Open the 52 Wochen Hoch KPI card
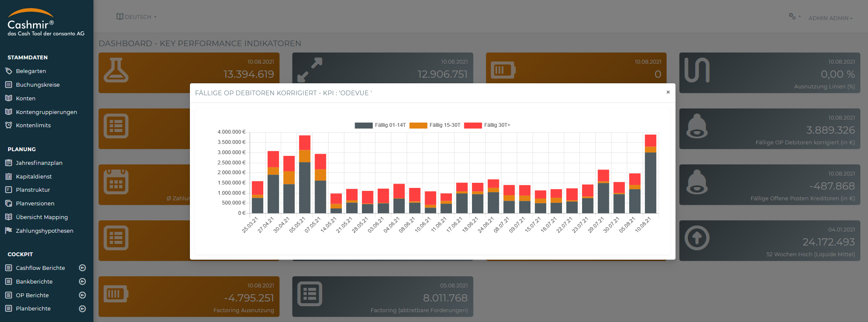Screen dimensions: 868x322 click(769, 240)
